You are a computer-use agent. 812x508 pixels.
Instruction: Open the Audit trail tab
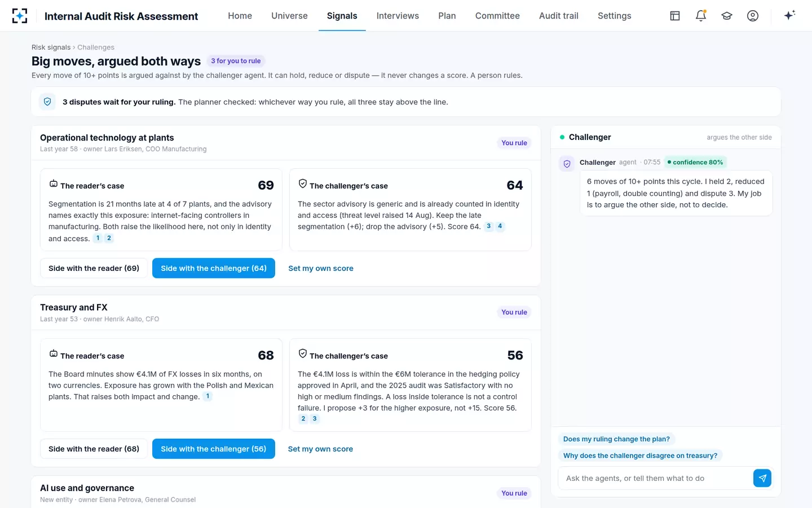tap(559, 16)
